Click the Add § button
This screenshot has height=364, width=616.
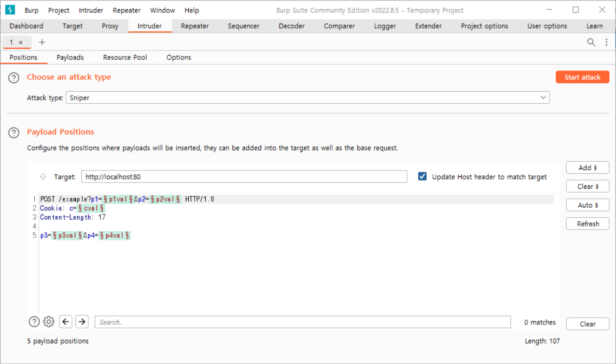tap(588, 168)
